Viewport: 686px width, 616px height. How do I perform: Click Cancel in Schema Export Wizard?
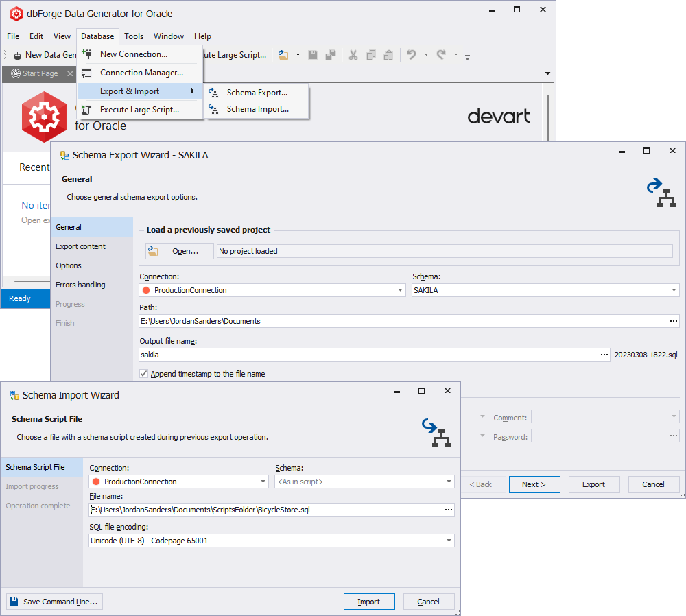point(653,484)
